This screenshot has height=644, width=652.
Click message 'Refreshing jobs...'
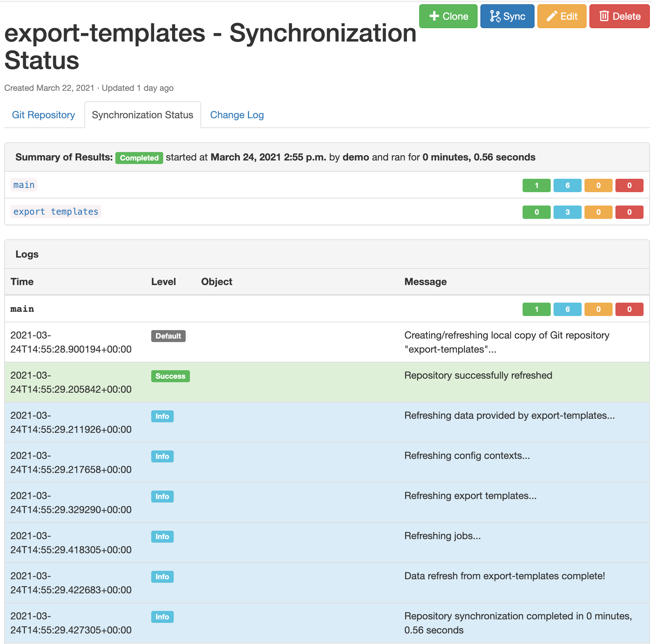[442, 536]
